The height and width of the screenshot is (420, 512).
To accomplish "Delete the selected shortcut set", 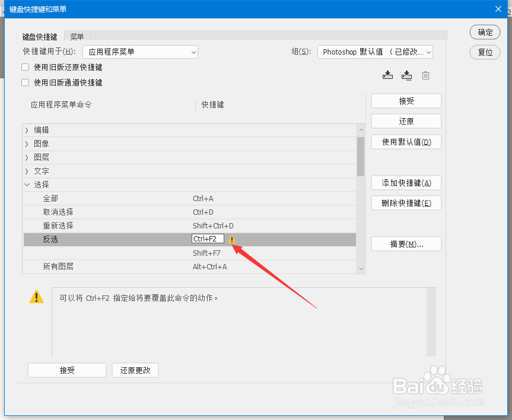I will point(425,75).
